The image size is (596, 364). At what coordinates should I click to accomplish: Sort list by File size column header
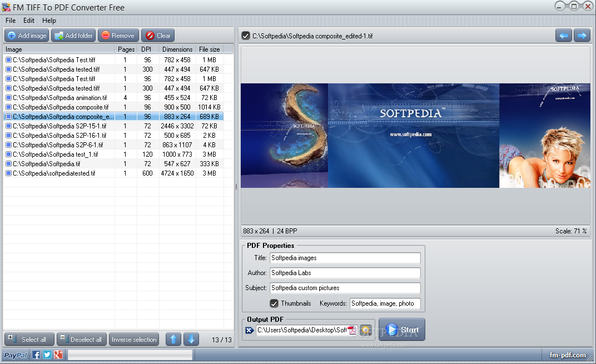[x=210, y=49]
